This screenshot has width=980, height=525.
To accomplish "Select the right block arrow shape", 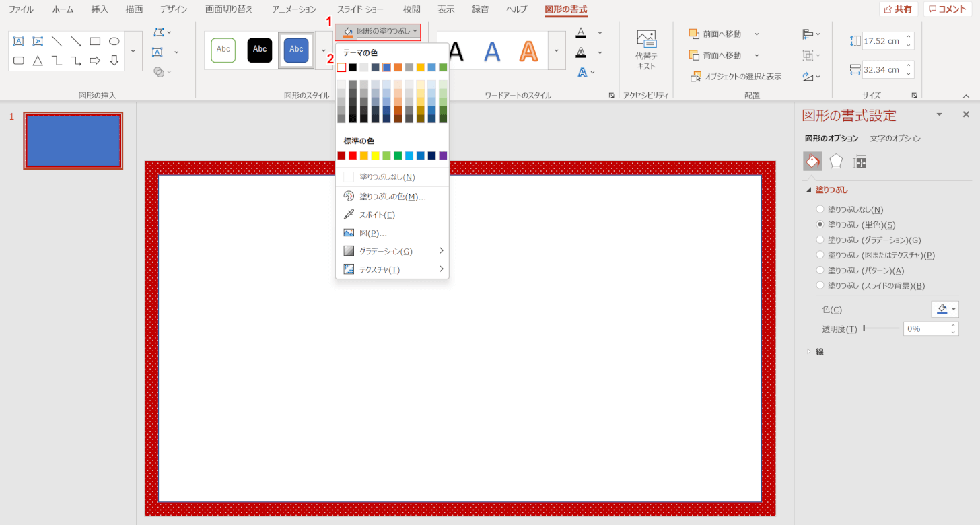I will coord(95,61).
